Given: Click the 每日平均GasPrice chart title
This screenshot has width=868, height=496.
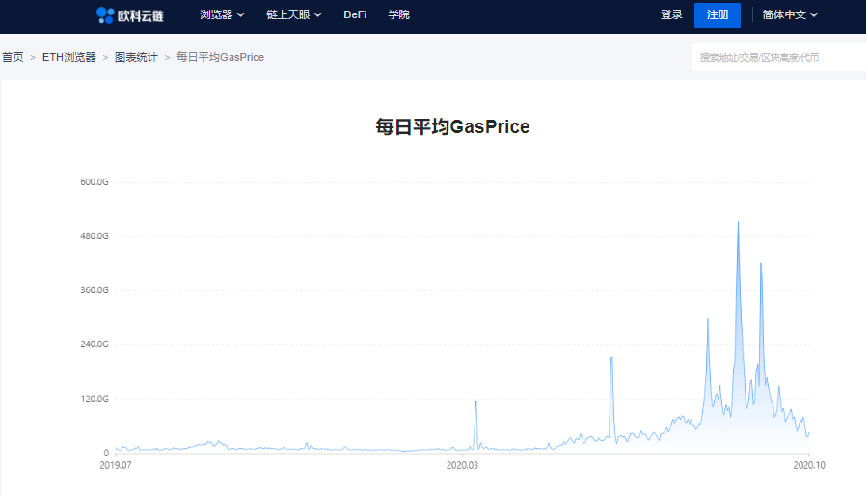Looking at the screenshot, I should 452,126.
